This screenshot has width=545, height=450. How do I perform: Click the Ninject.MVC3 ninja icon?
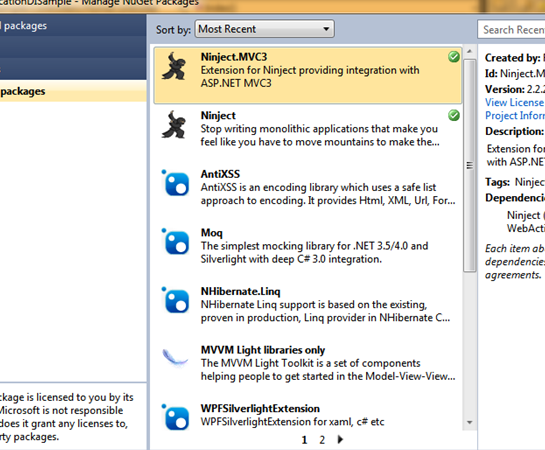(175, 66)
